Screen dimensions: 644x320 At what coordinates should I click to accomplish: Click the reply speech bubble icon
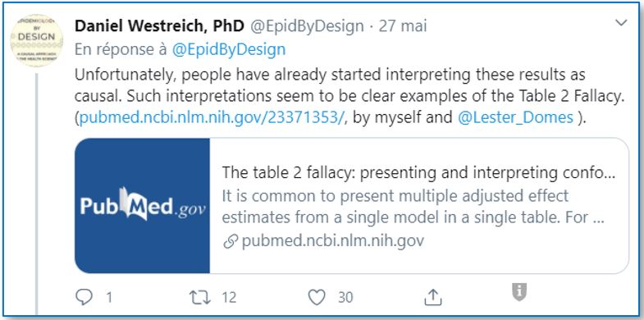(x=84, y=297)
